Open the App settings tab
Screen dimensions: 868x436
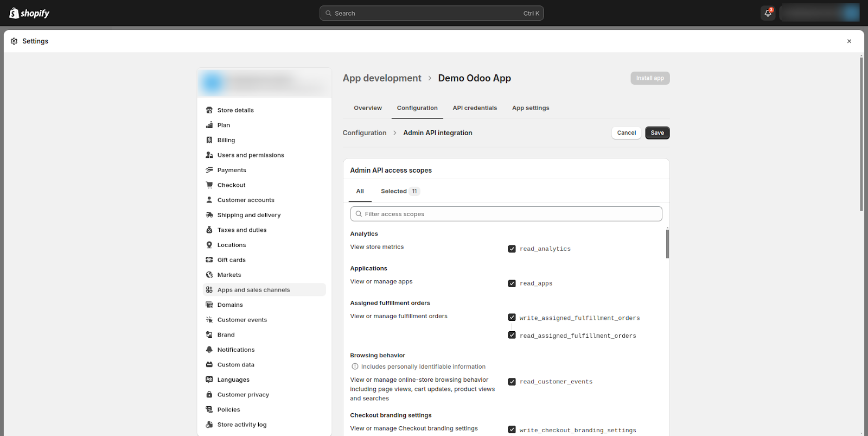pyautogui.click(x=531, y=108)
